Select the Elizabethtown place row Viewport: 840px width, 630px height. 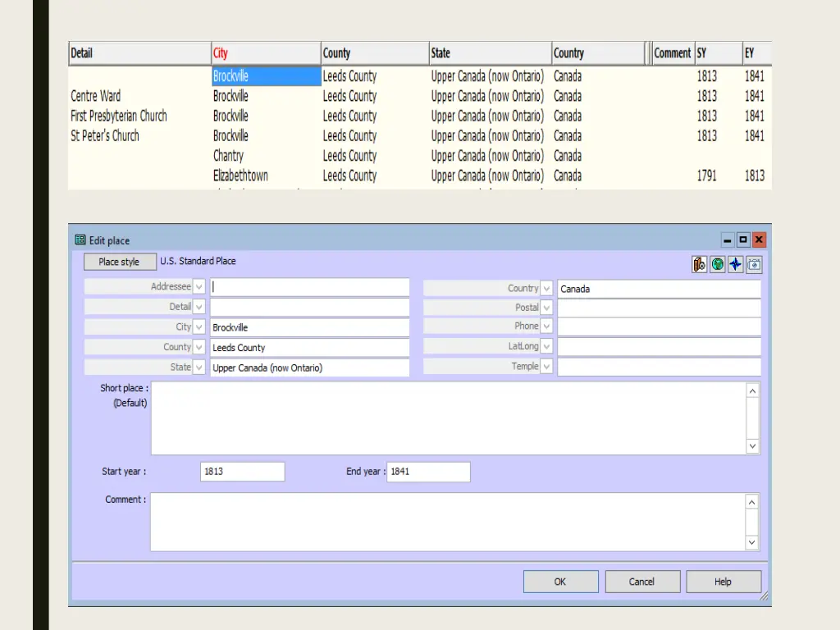pos(420,176)
